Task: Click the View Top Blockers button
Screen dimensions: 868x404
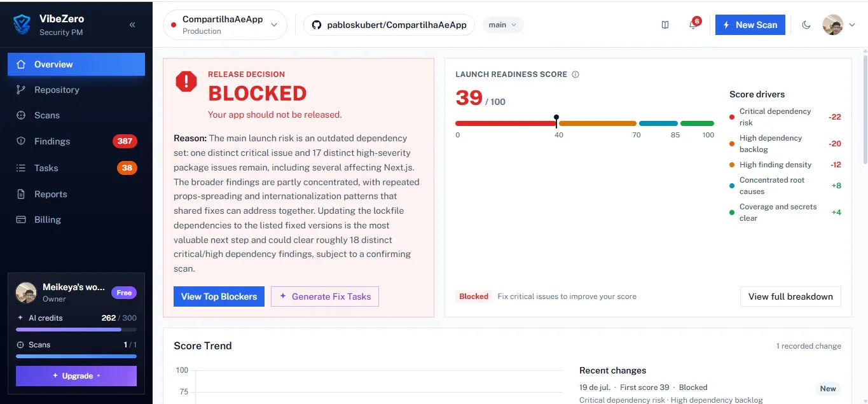Action: 219,296
